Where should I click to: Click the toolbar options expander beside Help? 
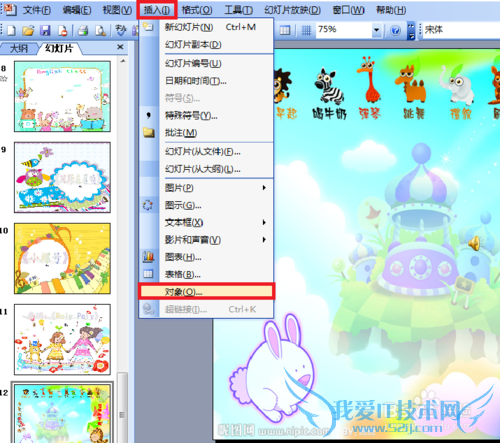pos(411,30)
